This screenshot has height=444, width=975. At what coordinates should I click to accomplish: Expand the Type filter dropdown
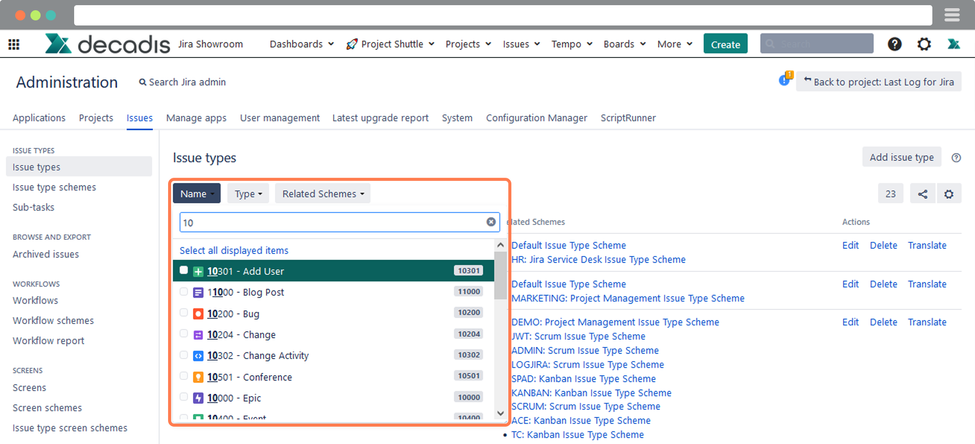point(247,194)
